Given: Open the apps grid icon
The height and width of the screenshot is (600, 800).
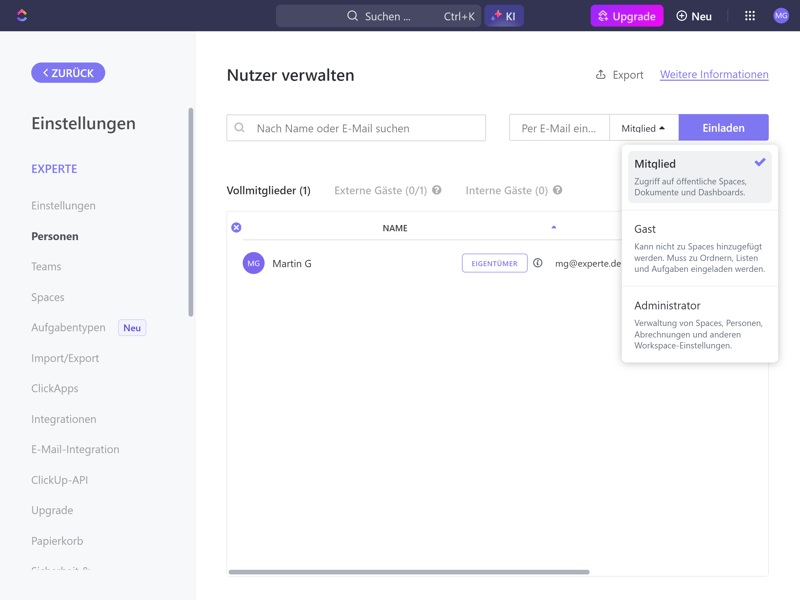Looking at the screenshot, I should (x=750, y=16).
